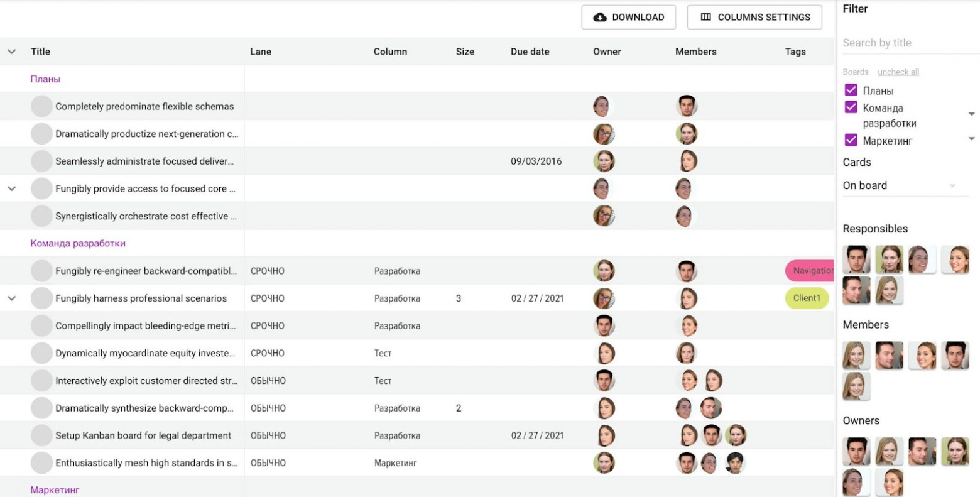Expand Команда разработки arrow in filter boards
The width and height of the screenshot is (980, 497).
click(x=971, y=114)
